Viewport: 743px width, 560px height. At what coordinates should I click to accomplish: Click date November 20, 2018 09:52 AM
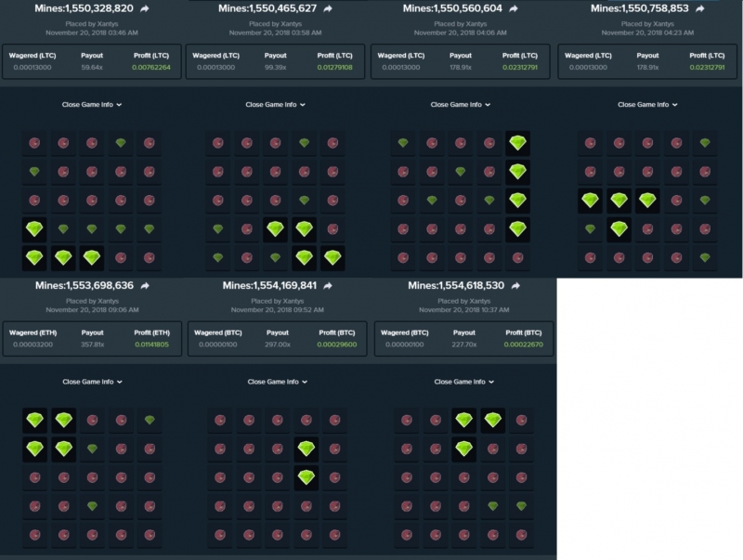coord(277,310)
